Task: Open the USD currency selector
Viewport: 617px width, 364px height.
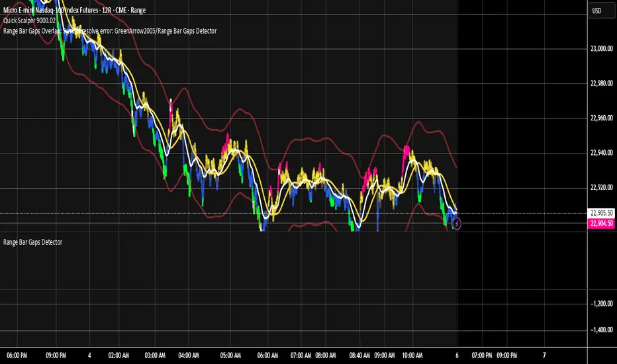Action: (601, 11)
